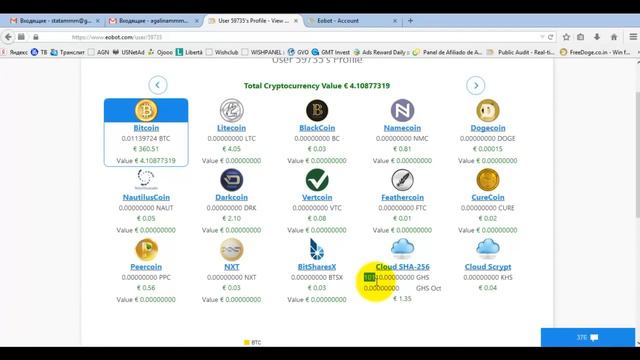Click the 0.01139724 BTC balance
The height and width of the screenshot is (360, 640).
[x=146, y=138]
